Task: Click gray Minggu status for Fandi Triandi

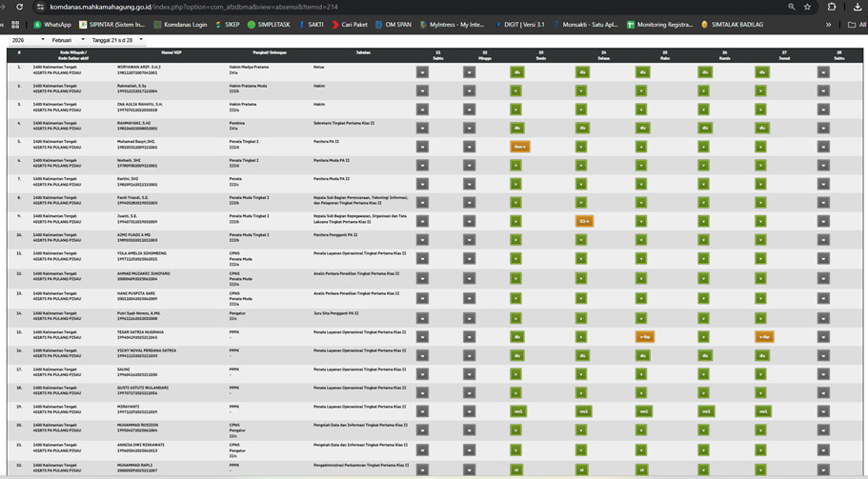Action: coord(469,202)
